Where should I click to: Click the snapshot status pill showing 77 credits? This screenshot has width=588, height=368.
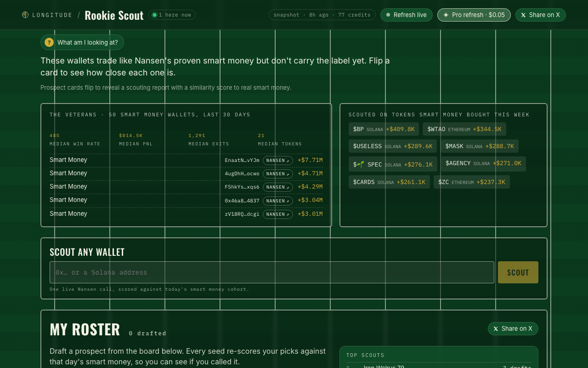pyautogui.click(x=322, y=15)
